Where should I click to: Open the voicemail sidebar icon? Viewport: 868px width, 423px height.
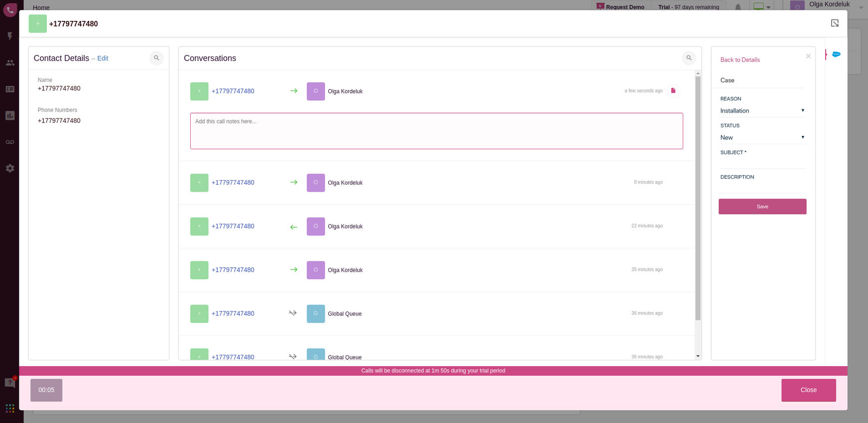pyautogui.click(x=10, y=142)
